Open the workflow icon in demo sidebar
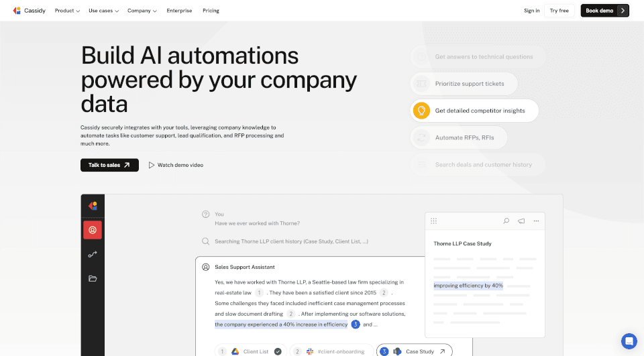This screenshot has width=644, height=356. (x=93, y=255)
